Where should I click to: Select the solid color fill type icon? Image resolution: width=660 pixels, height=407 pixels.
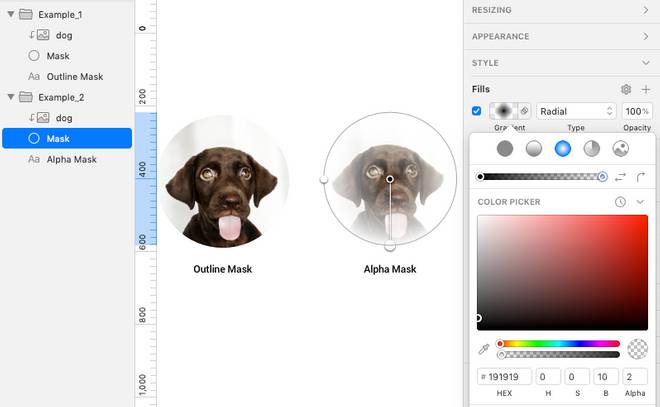click(505, 149)
